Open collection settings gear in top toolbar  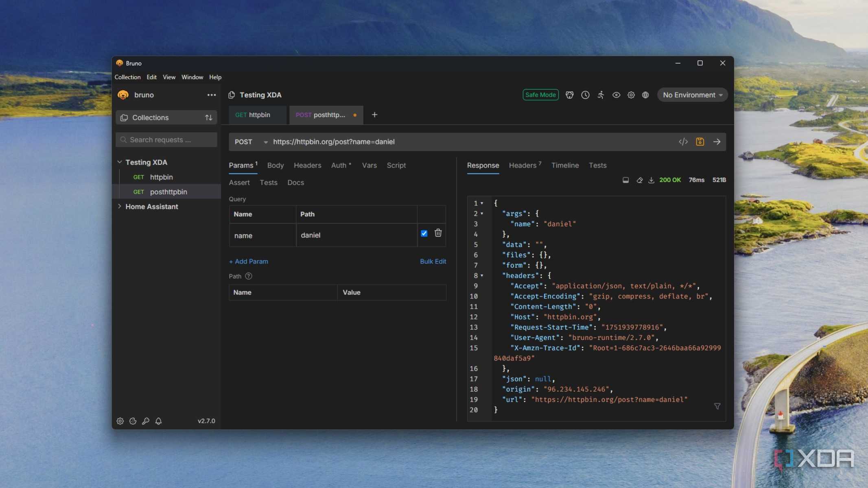pos(631,95)
